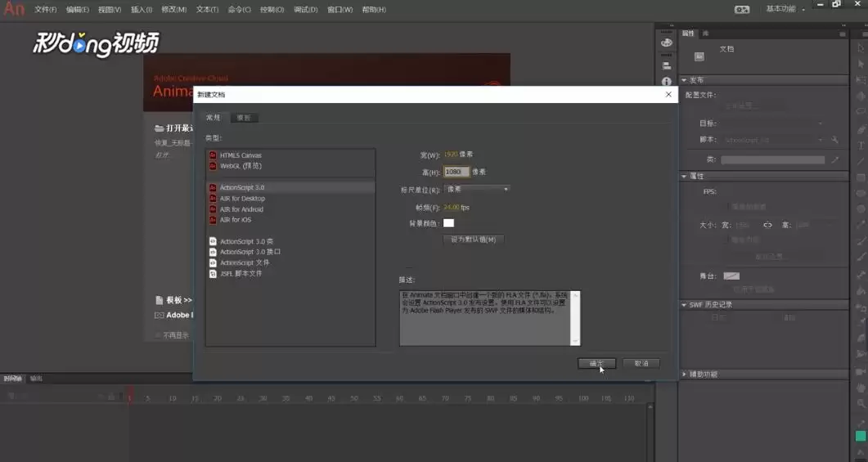Screen dimensions: 868x462
Task: Open the ruler units dropdown
Action: [x=477, y=189]
